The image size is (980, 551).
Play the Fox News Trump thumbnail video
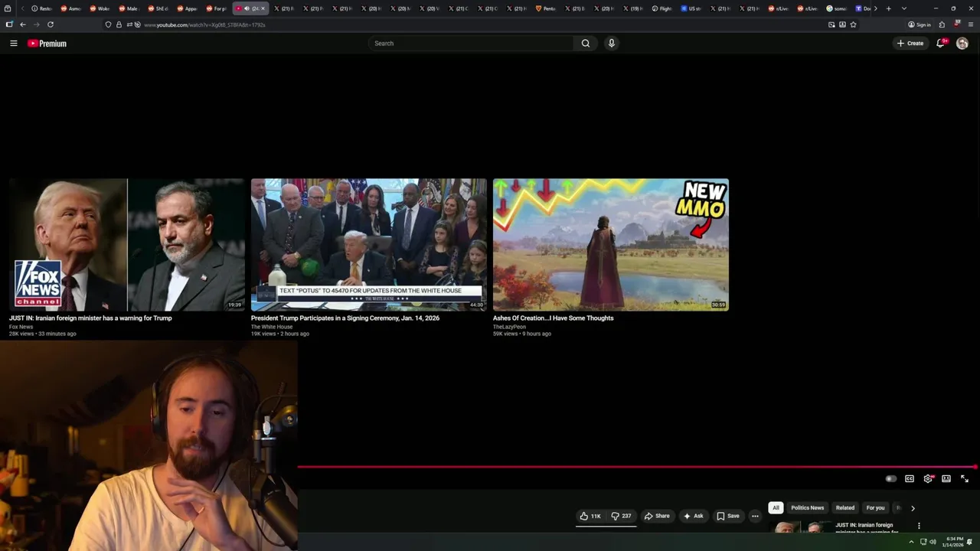click(x=127, y=245)
